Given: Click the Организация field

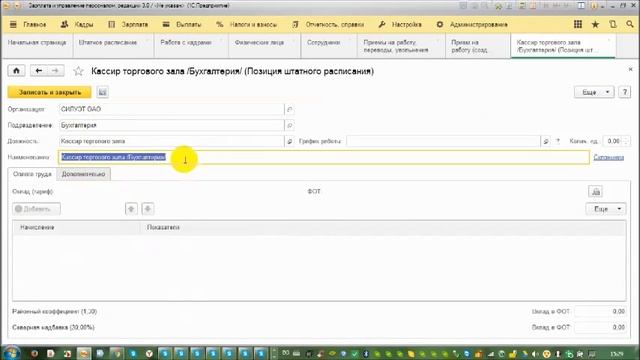Looking at the screenshot, I should point(171,109).
